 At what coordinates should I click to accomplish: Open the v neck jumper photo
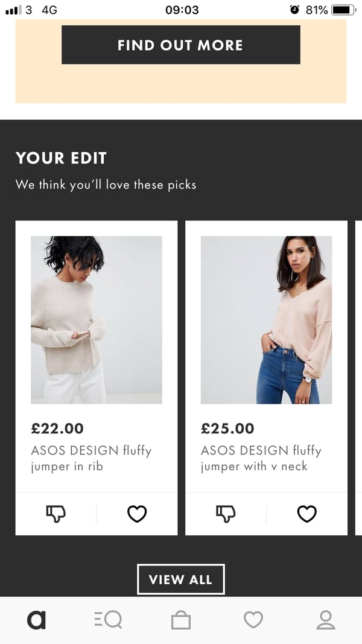[x=266, y=320]
